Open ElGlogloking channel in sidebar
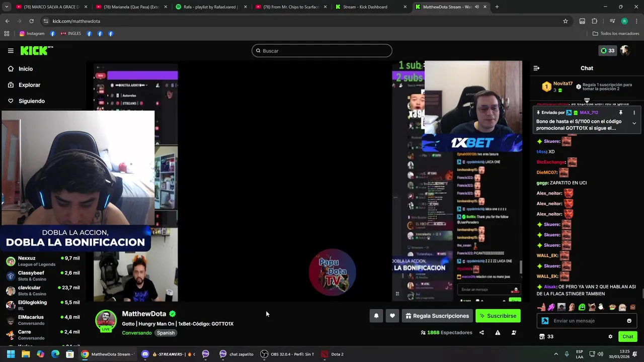The width and height of the screenshot is (644, 362). tap(43, 306)
